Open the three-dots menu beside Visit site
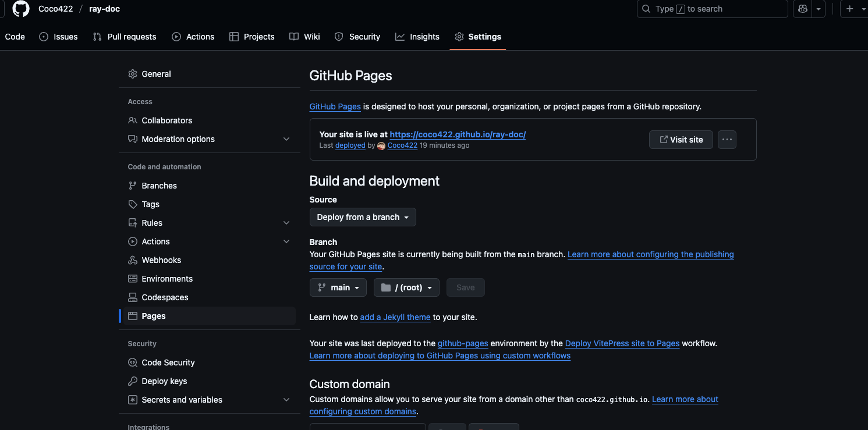This screenshot has height=430, width=868. 727,140
